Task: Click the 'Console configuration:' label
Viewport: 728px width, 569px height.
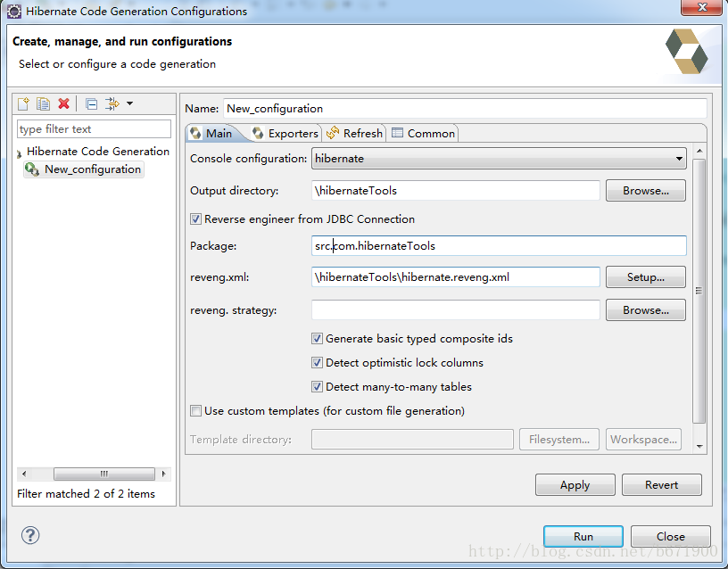Action: pos(248,159)
